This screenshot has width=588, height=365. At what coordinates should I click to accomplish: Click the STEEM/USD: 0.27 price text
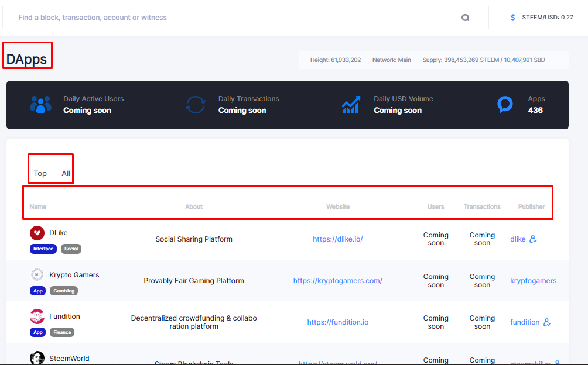tap(548, 17)
